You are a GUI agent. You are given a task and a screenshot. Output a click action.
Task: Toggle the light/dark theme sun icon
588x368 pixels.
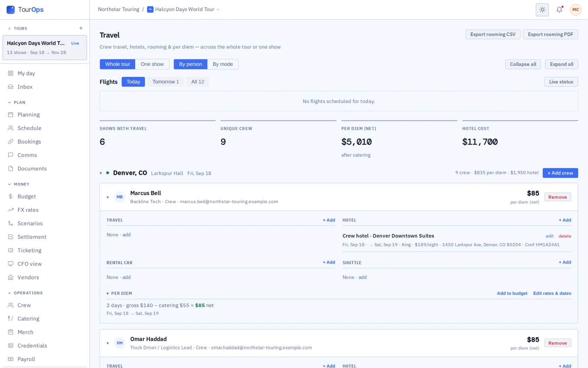[x=542, y=10]
